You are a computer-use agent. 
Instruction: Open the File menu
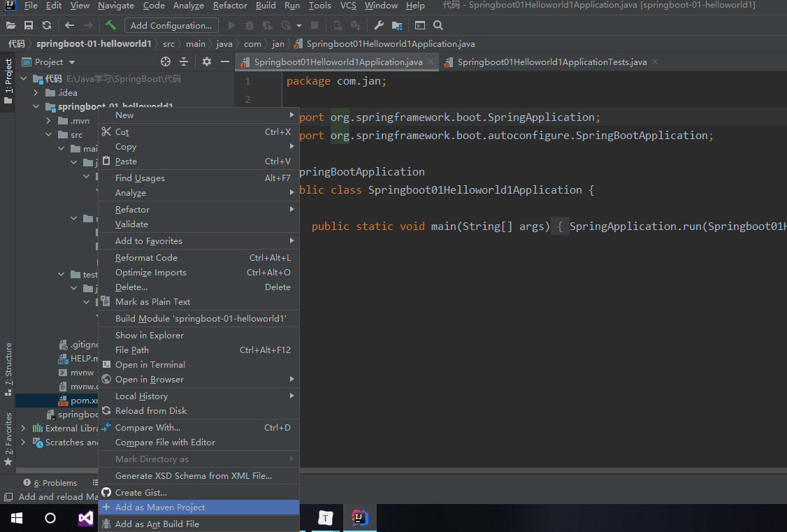(31, 6)
